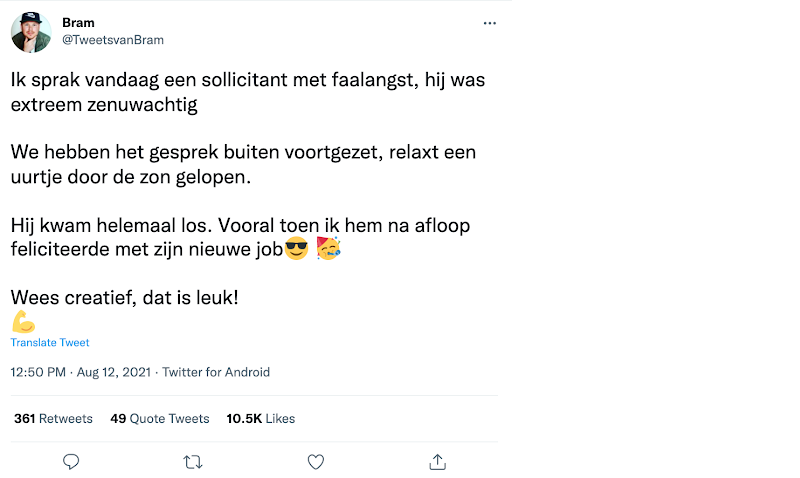
Task: Open the three-dot more options menu
Action: (x=489, y=23)
